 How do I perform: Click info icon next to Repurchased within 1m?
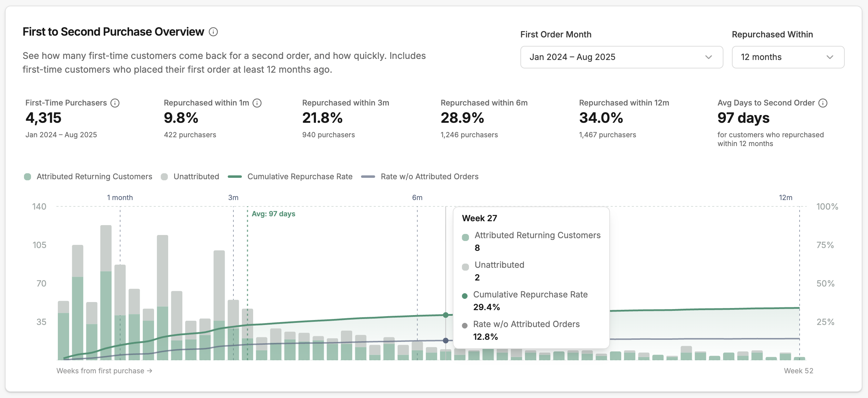point(257,103)
